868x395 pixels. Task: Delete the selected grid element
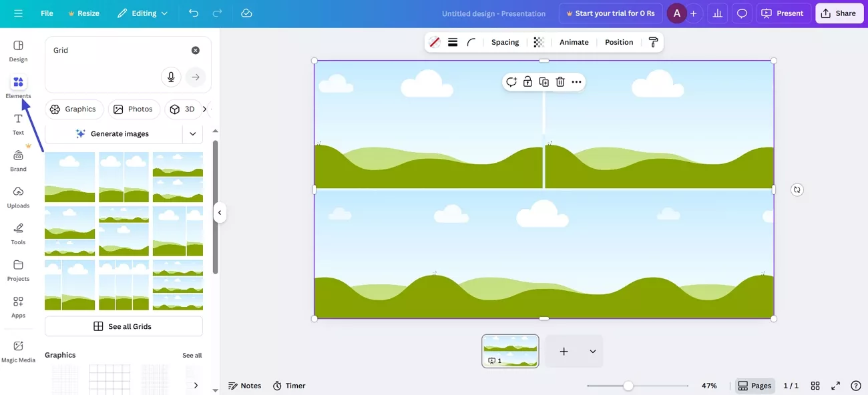point(560,81)
